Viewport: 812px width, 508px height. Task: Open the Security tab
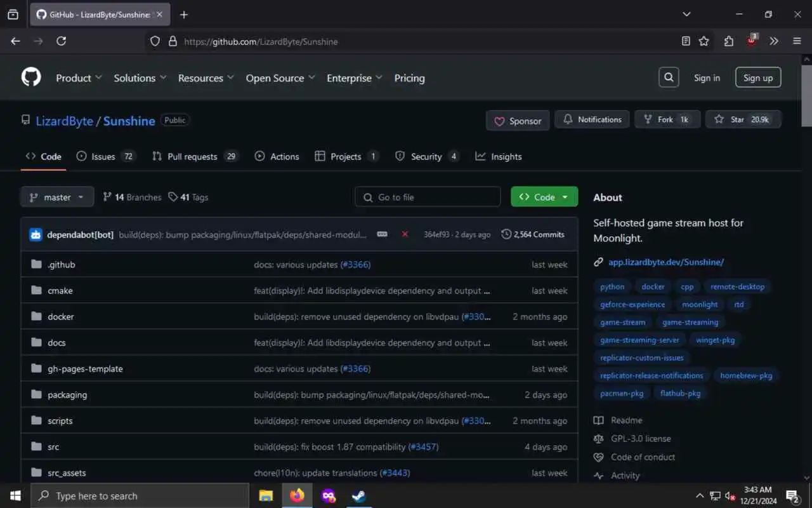point(427,156)
